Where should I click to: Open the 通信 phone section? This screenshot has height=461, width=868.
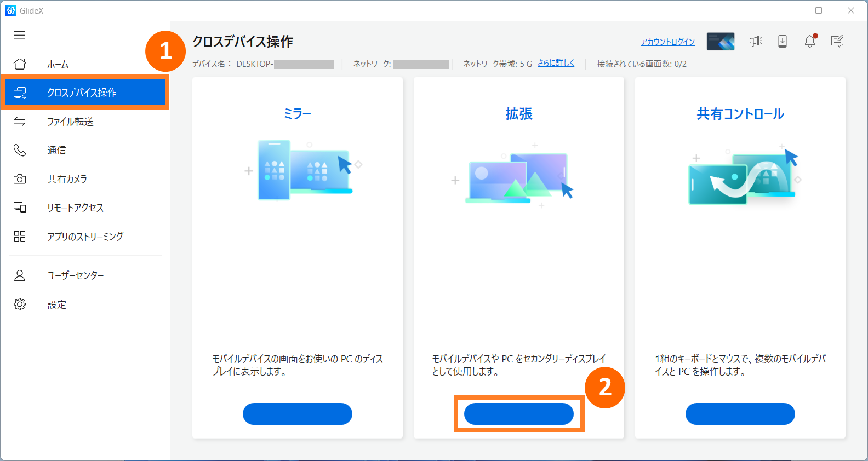point(56,151)
